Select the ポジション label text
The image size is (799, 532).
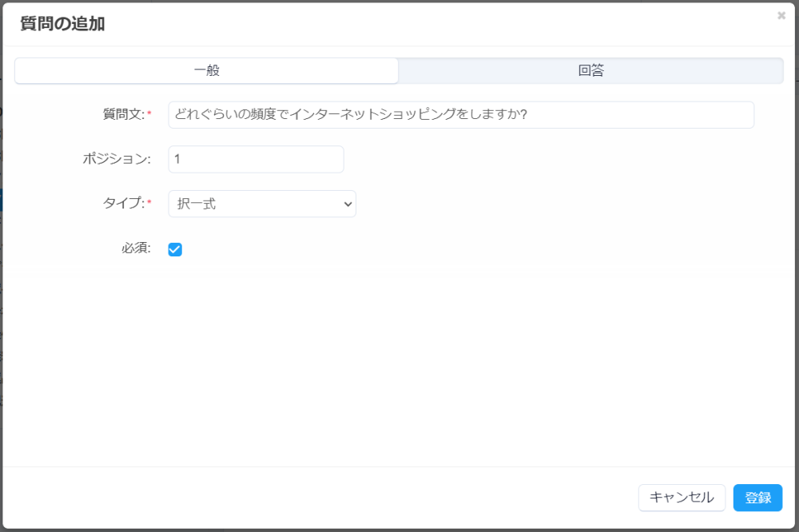[116, 159]
